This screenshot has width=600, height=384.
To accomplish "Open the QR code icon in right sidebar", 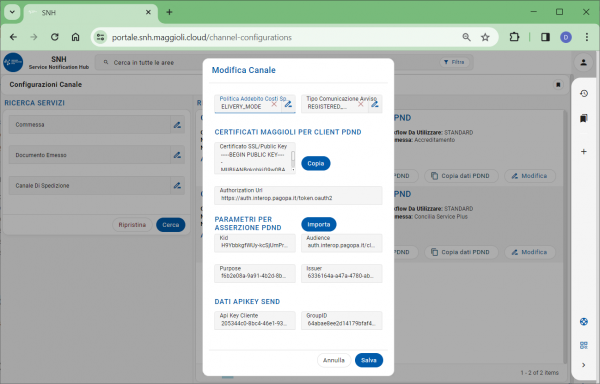I will (x=584, y=345).
